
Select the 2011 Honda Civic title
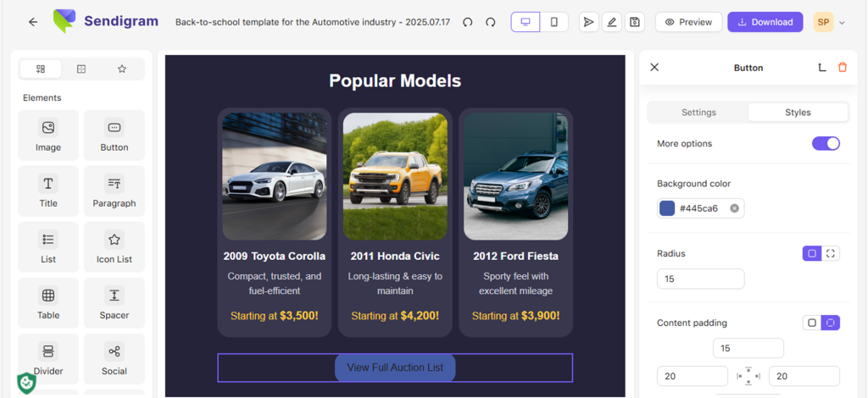(395, 256)
